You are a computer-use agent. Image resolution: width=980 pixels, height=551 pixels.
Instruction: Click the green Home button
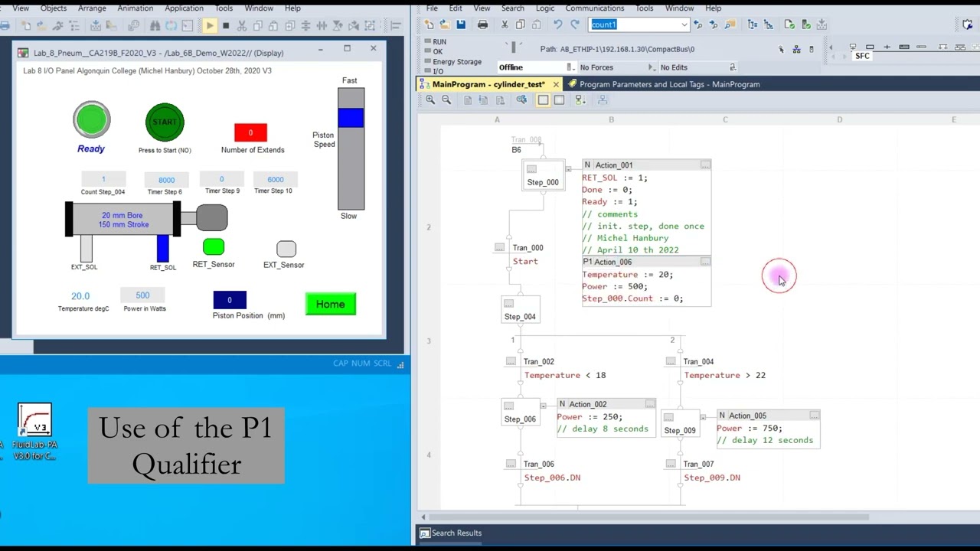(x=331, y=304)
